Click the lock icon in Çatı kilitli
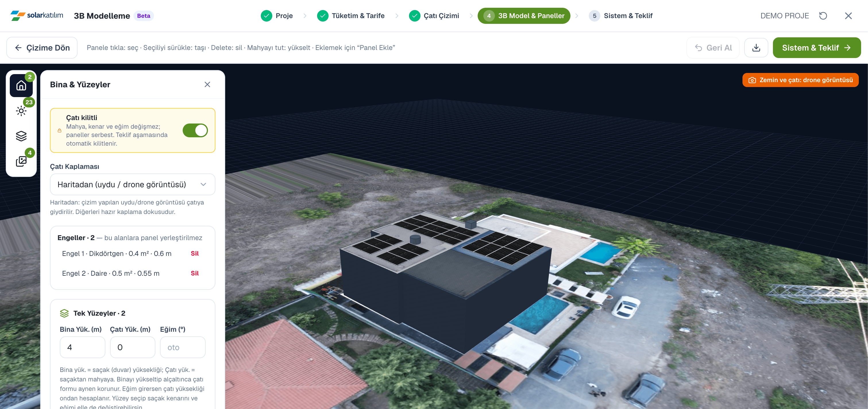Viewport: 868px width, 409px height. [x=60, y=130]
